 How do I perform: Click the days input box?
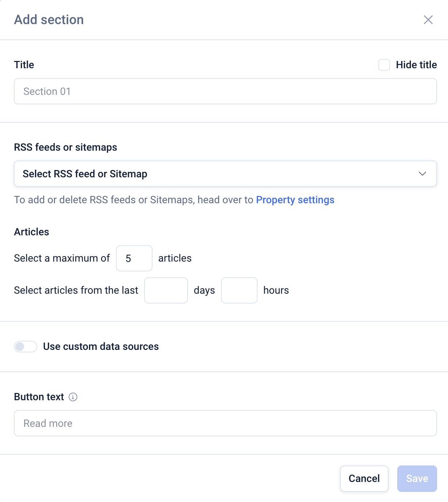point(166,290)
